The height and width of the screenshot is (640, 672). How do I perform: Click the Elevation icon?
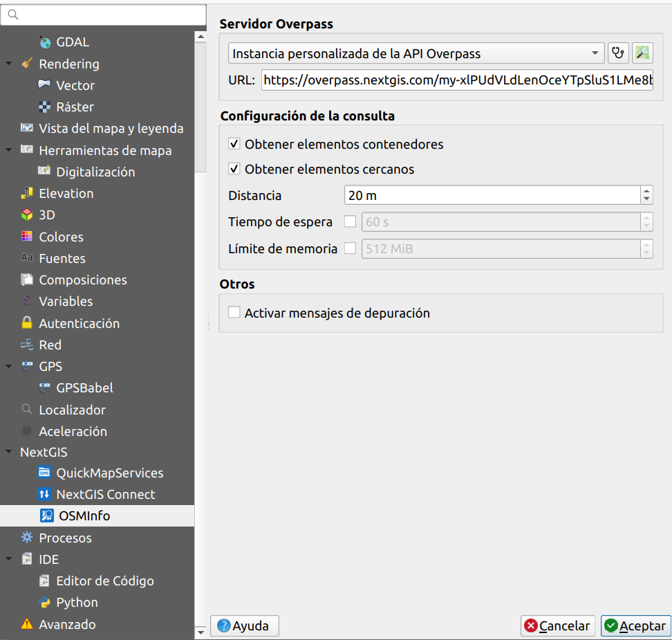[x=27, y=194]
